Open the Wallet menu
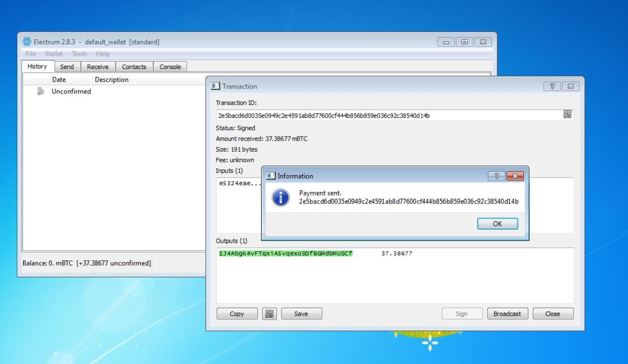This screenshot has height=364, width=628. (53, 54)
